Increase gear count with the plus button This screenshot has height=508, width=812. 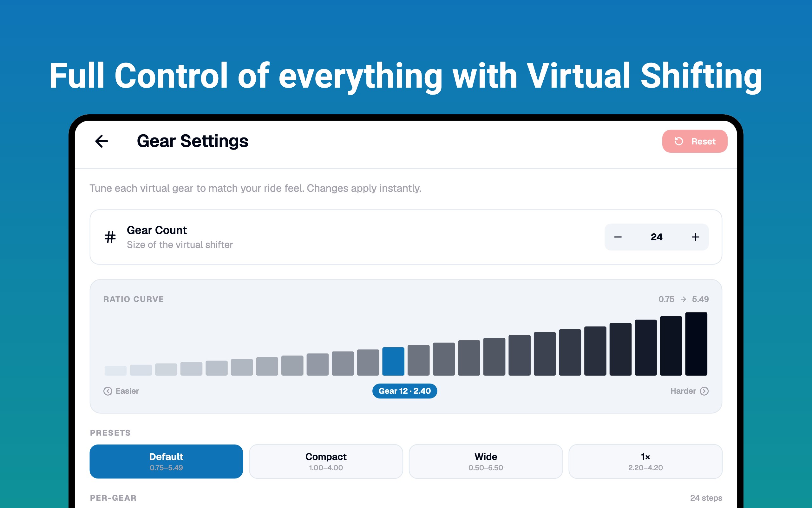coord(695,237)
